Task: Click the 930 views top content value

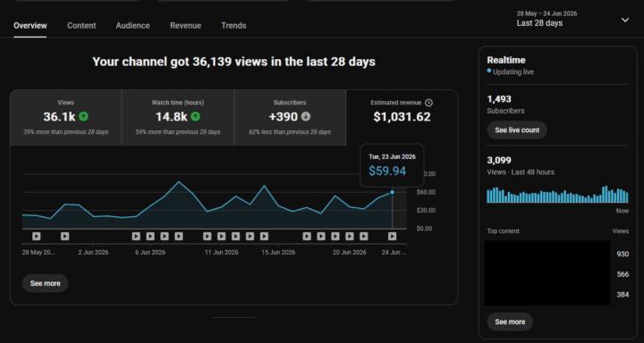Action: point(623,255)
